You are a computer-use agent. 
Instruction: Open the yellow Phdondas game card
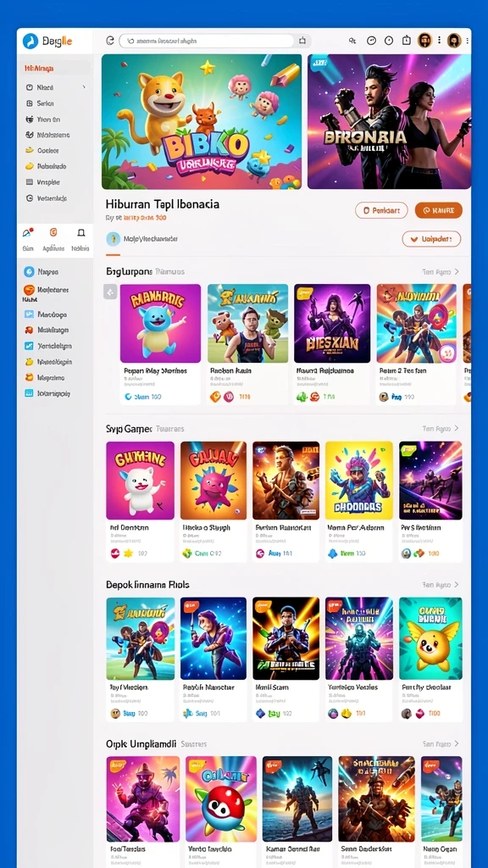[359, 480]
